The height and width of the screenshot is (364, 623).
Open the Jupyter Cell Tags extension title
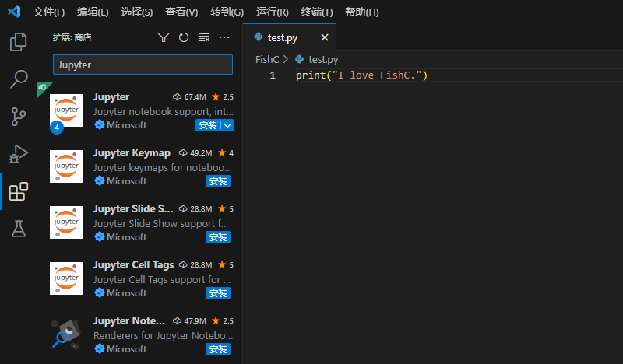pyautogui.click(x=133, y=264)
